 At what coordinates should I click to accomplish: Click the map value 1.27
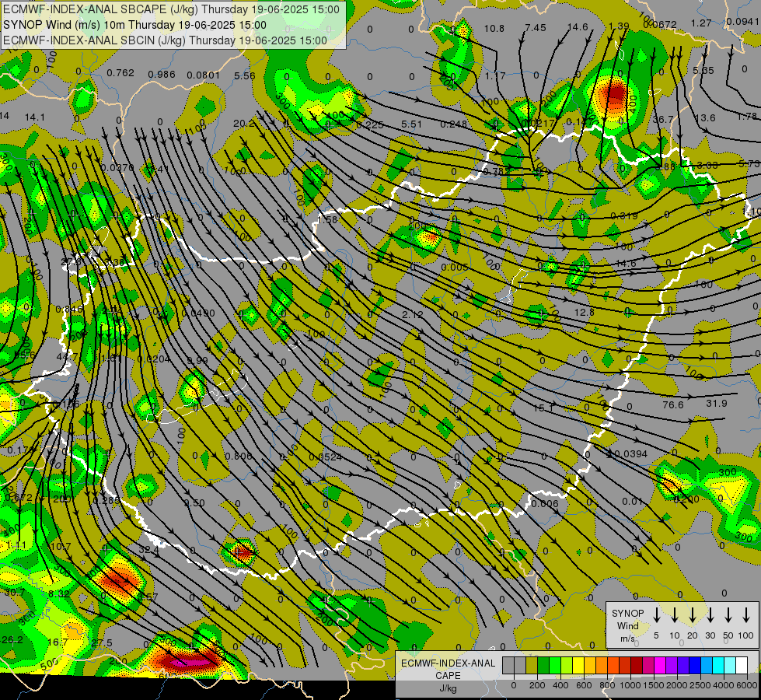coord(701,23)
